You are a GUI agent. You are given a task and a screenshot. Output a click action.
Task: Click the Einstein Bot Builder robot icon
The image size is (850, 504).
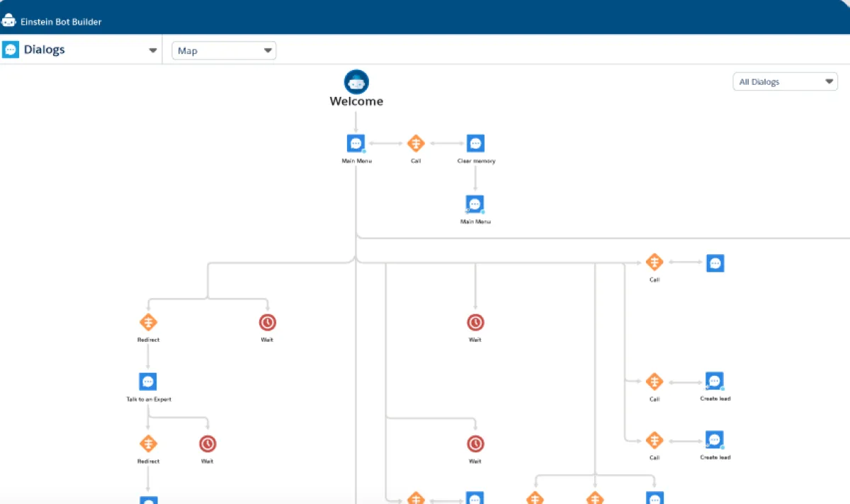pyautogui.click(x=8, y=21)
